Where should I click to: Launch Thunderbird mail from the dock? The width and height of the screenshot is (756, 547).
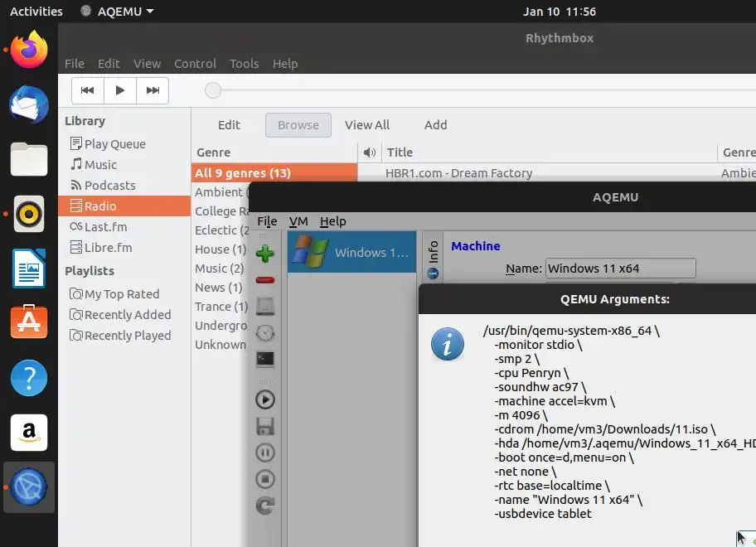click(29, 104)
